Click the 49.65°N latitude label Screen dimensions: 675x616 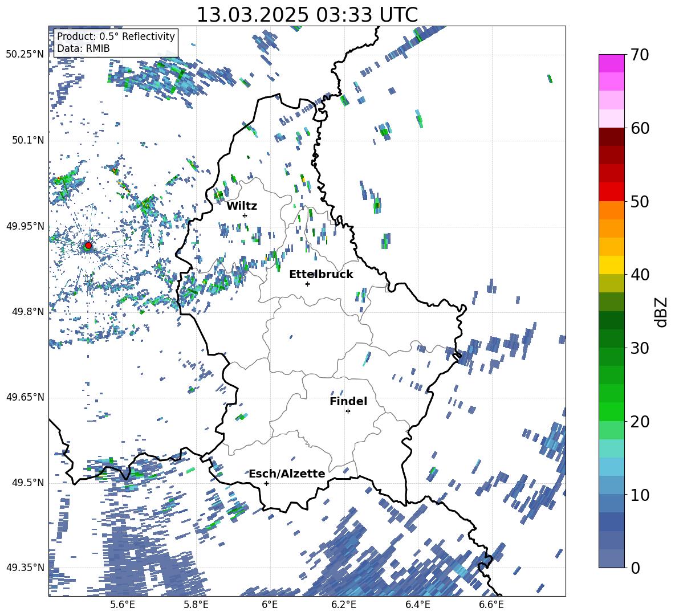coord(25,397)
